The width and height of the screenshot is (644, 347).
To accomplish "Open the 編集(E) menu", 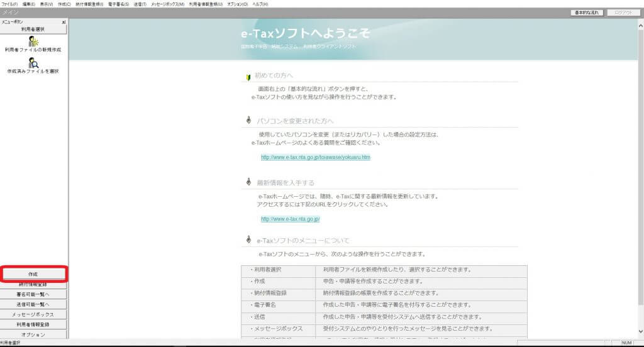I will click(29, 4).
